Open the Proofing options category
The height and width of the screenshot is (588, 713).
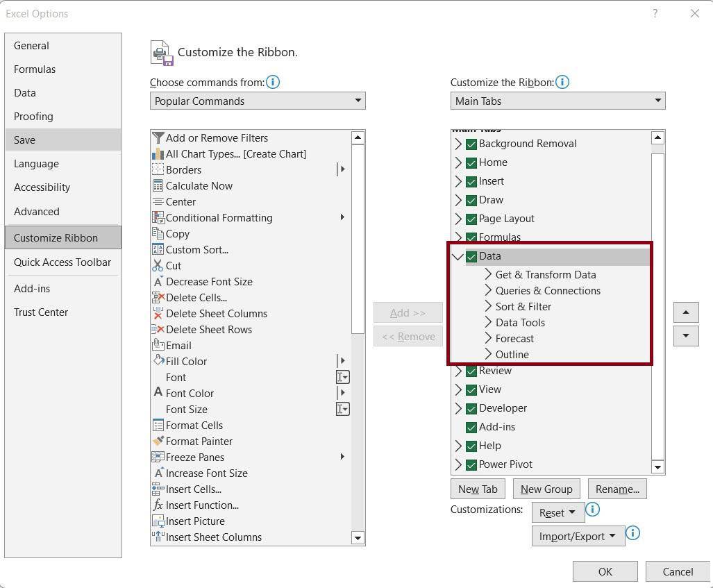(63, 117)
